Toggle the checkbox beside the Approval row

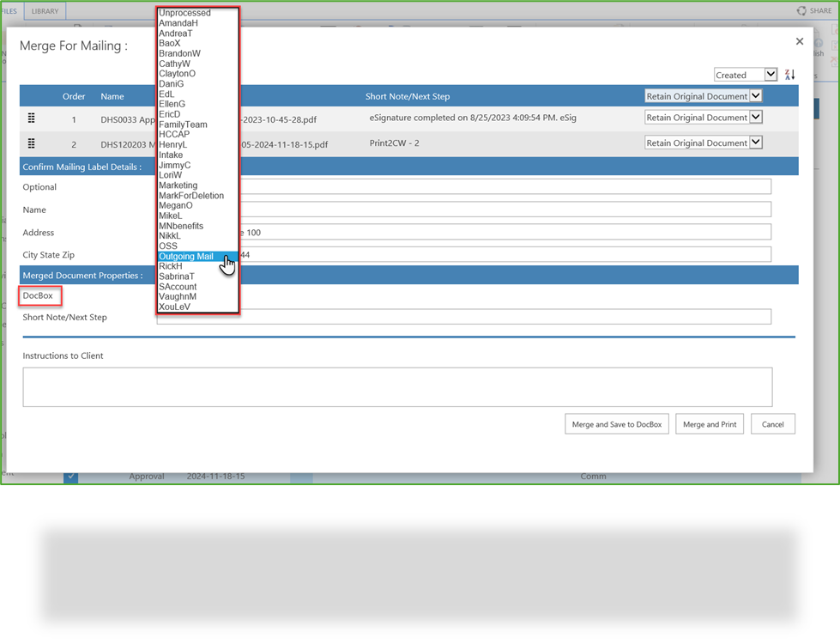[x=70, y=476]
